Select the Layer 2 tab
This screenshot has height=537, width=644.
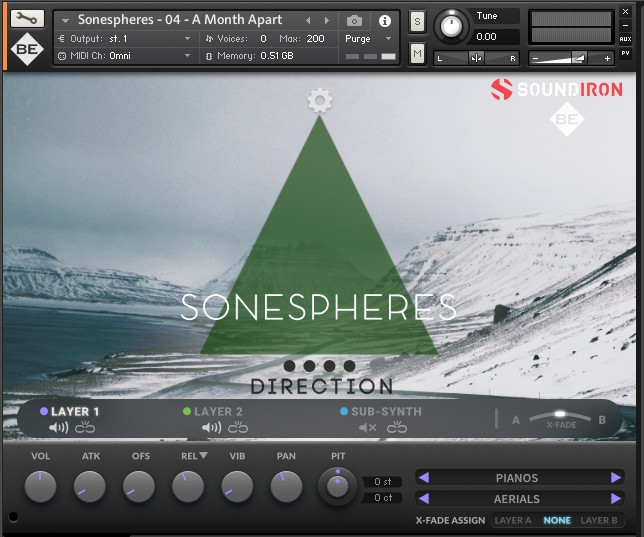coord(213,411)
